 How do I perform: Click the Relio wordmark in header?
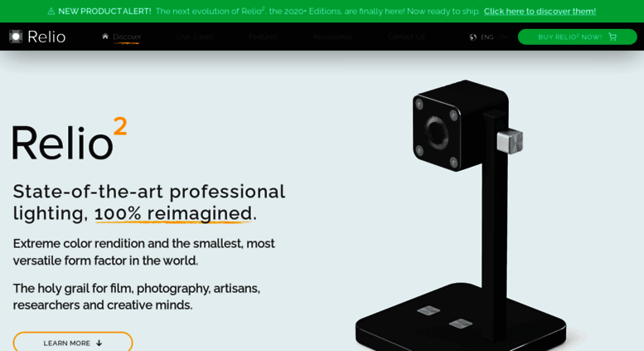[x=46, y=37]
